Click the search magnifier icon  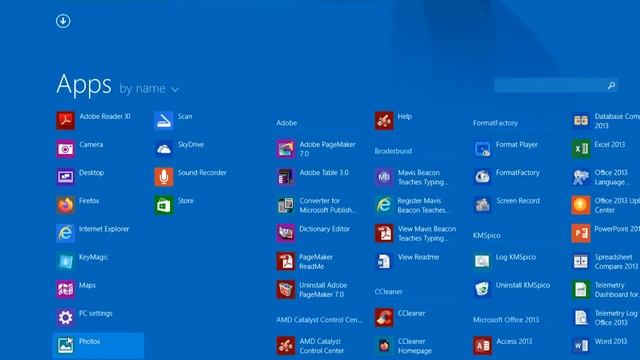pyautogui.click(x=611, y=85)
